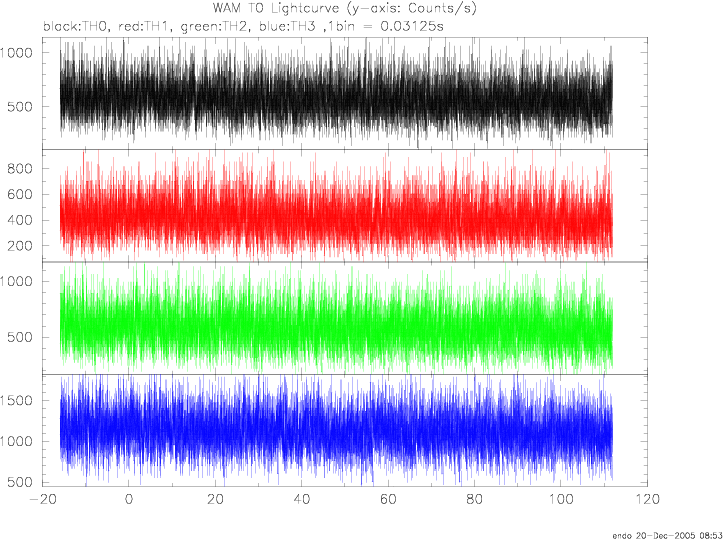This screenshot has height=539, width=723.
Task: Click x-axis tick label "60"
Action: pos(388,499)
